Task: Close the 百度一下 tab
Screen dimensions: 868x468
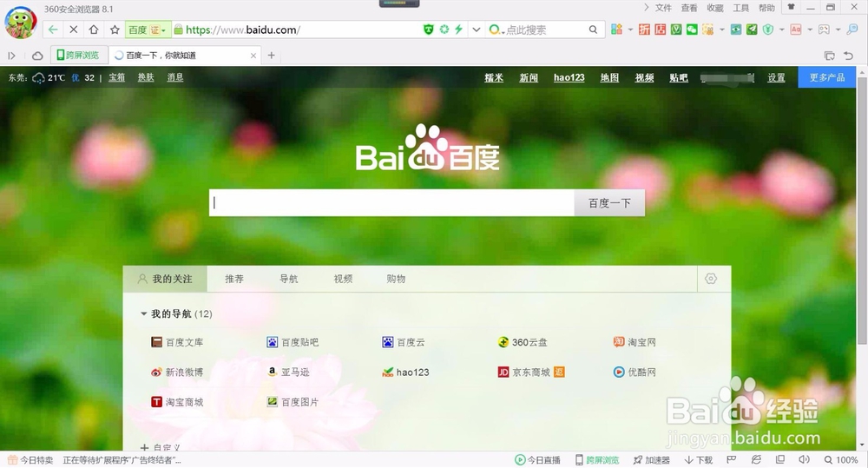Action: point(253,56)
